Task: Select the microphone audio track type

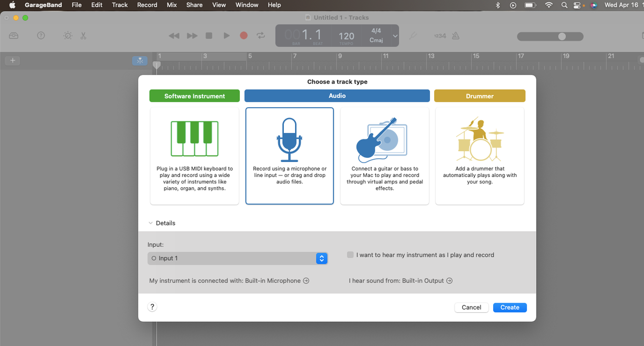Action: point(290,156)
